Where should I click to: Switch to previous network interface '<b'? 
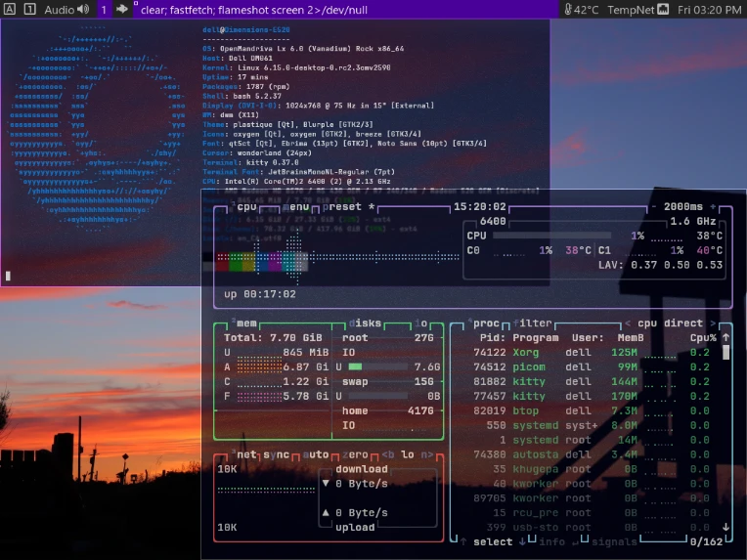388,454
